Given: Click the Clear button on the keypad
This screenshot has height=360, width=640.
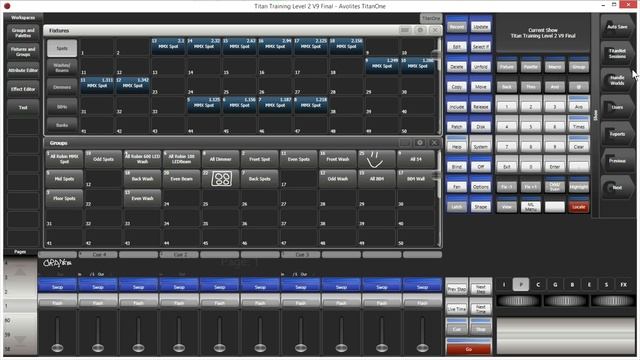Looking at the screenshot, I should (x=578, y=146).
